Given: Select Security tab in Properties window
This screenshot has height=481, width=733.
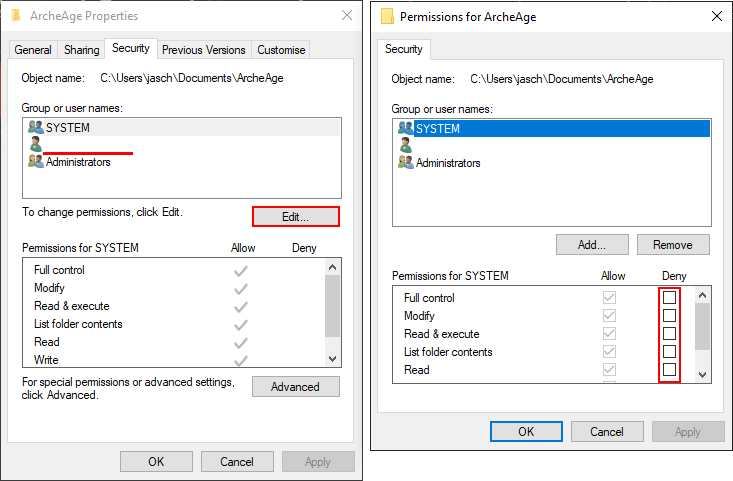Looking at the screenshot, I should coord(131,48).
